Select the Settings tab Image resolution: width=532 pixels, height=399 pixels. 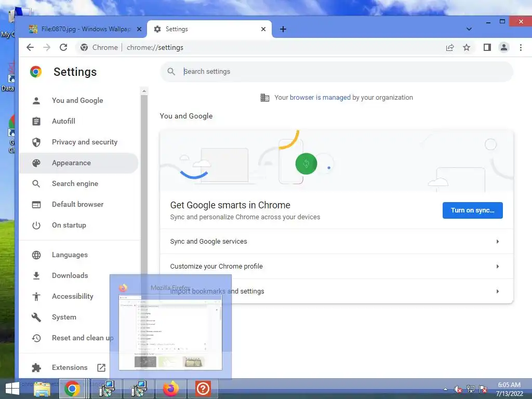pyautogui.click(x=209, y=29)
